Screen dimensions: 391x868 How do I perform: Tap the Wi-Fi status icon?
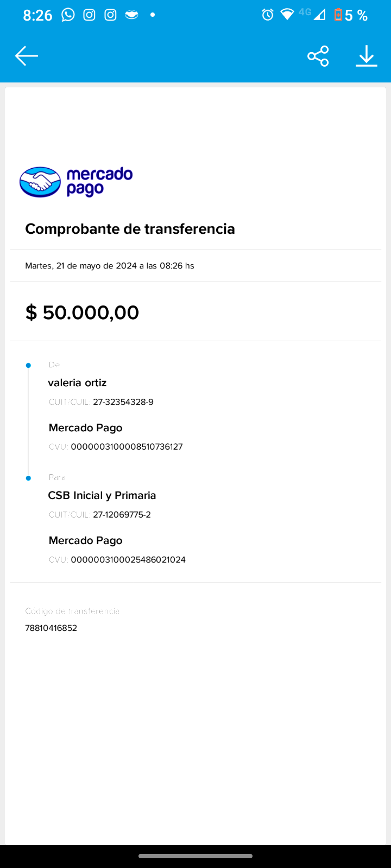[287, 15]
